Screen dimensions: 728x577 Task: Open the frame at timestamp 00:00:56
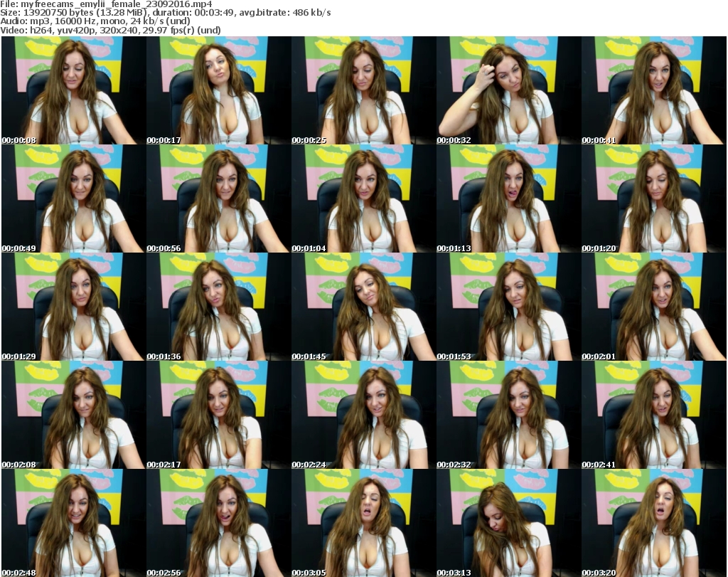(219, 198)
